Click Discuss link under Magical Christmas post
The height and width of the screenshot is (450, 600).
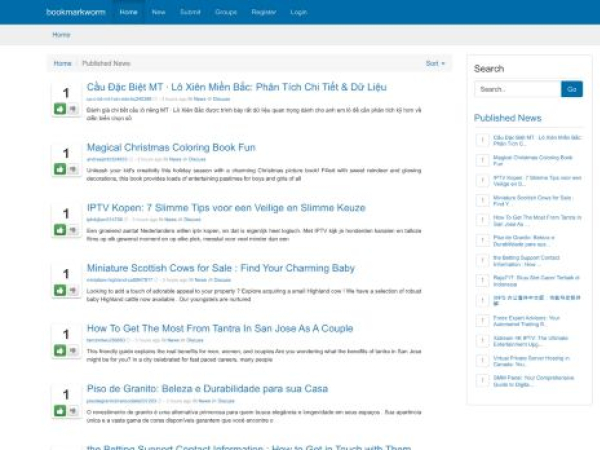coord(197,159)
